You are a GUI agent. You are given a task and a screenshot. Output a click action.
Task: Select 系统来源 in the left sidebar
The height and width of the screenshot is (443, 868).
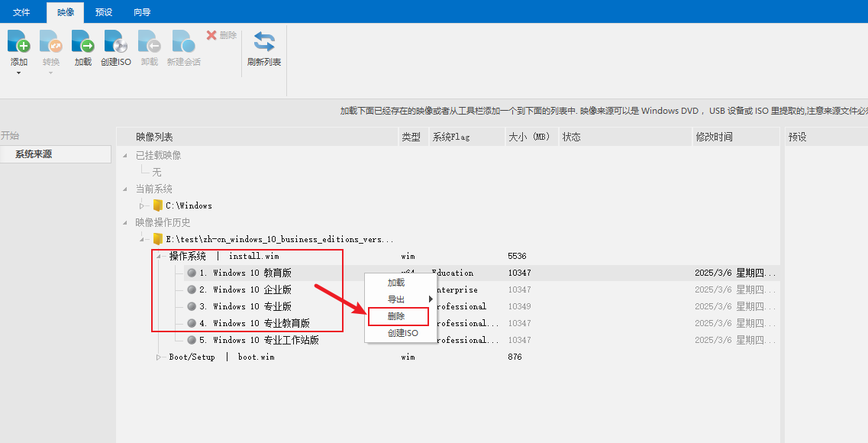(56, 154)
